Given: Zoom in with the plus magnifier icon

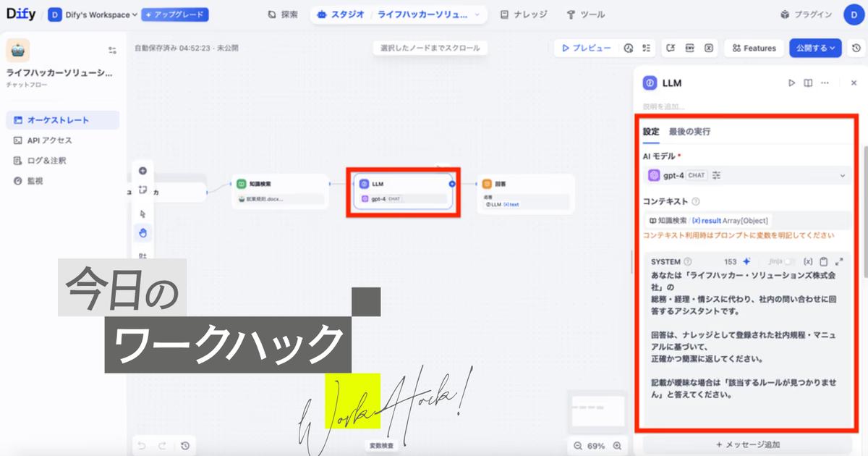Looking at the screenshot, I should (617, 446).
